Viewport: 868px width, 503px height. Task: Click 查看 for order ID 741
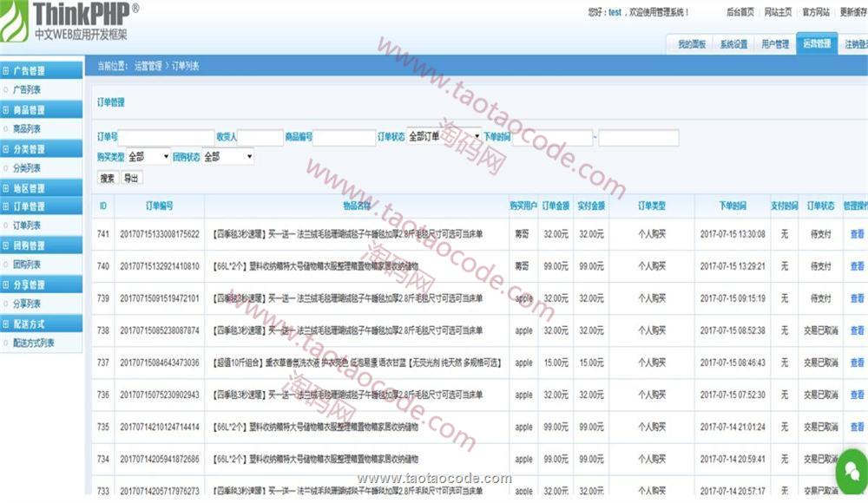tap(857, 234)
